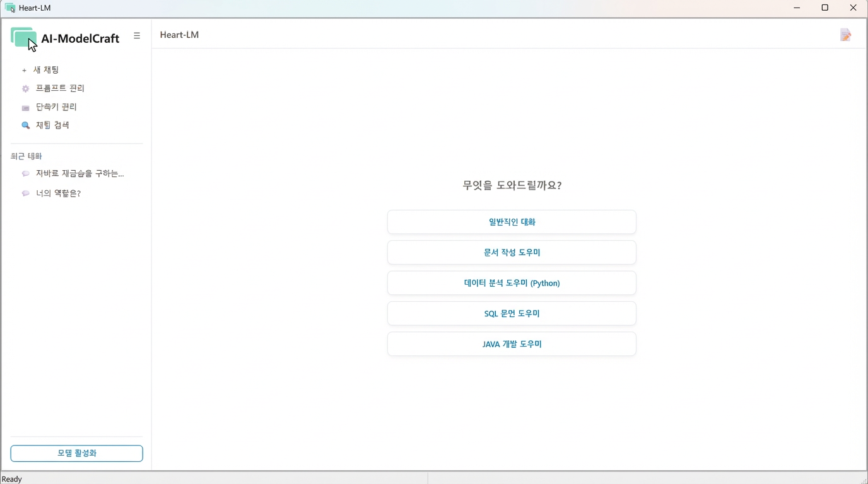
Task: Open shortcut key management keyboard icon
Action: (x=25, y=108)
